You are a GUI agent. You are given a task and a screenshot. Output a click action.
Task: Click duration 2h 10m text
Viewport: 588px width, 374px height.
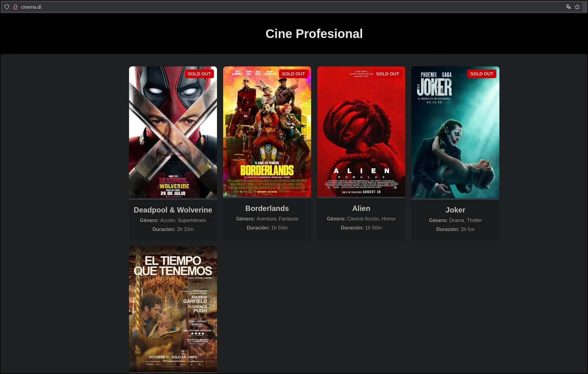tap(185, 229)
